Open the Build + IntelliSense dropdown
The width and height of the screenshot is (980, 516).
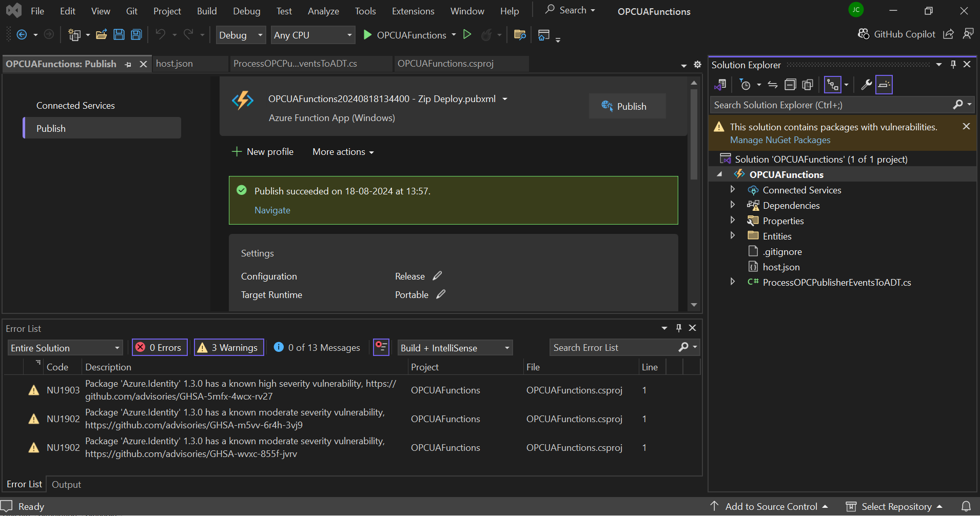tap(455, 348)
